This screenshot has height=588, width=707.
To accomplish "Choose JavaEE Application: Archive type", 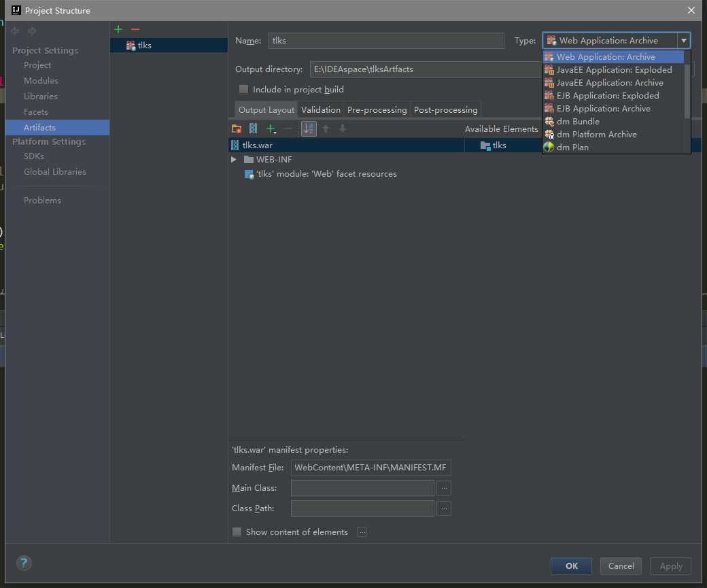I will [x=613, y=83].
